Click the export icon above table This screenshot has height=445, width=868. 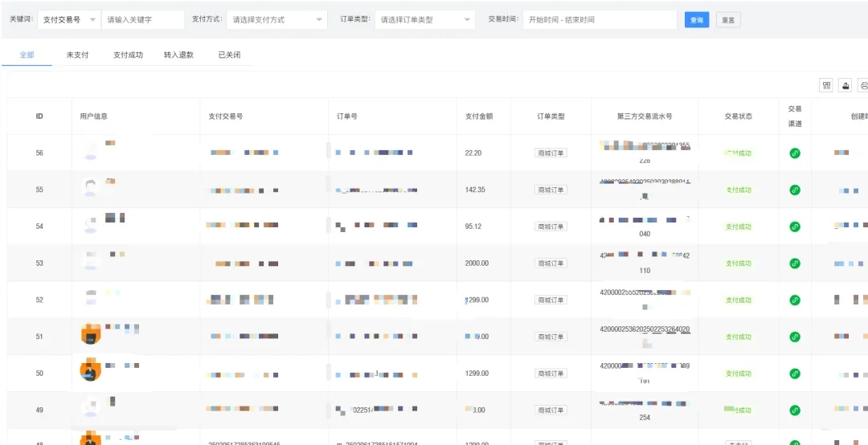(x=845, y=85)
